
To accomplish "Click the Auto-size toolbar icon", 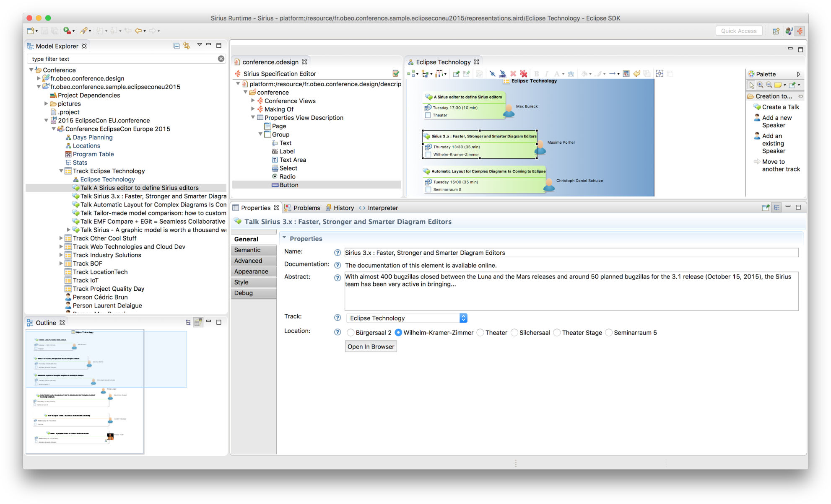I will (x=660, y=74).
